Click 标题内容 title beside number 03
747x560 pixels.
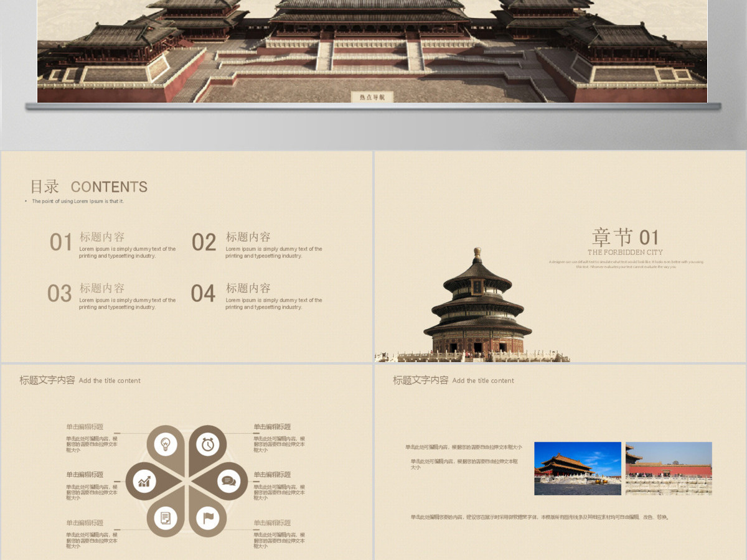point(102,288)
